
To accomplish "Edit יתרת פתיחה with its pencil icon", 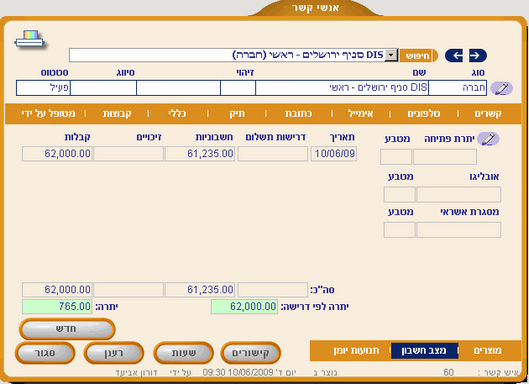I will [x=488, y=139].
